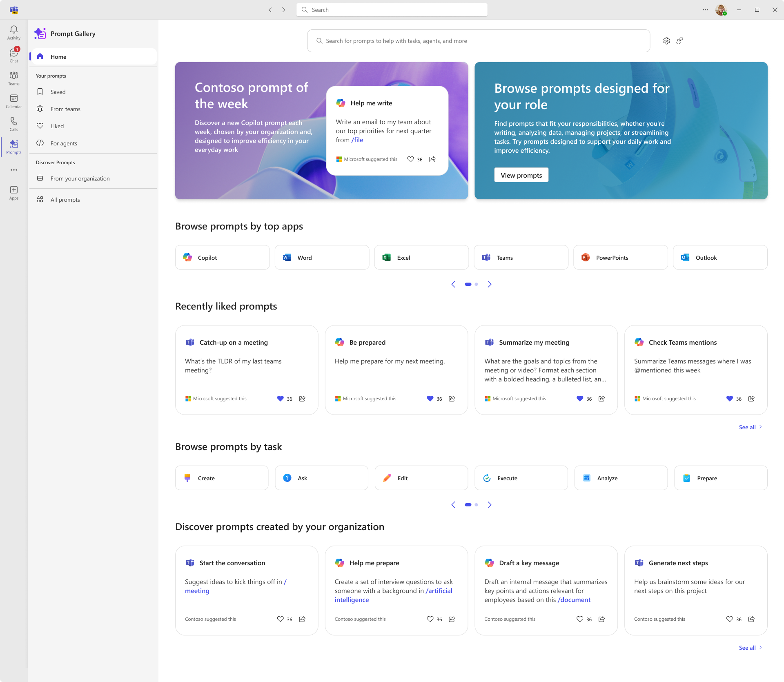Share the Help me write prompt
The image size is (784, 682).
pos(432,159)
